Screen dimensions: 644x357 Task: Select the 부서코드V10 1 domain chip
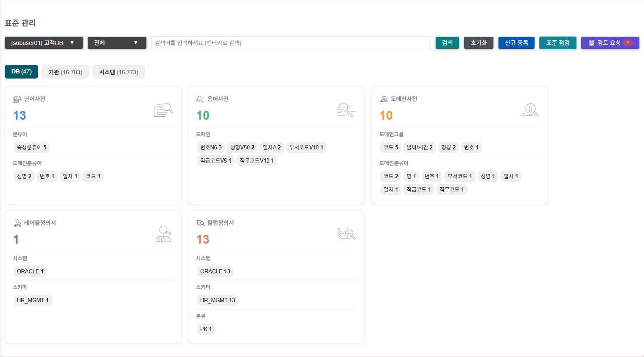pos(306,147)
